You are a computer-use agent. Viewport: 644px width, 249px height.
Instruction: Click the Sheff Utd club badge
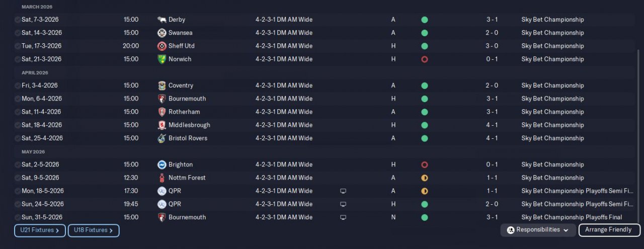tap(162, 46)
